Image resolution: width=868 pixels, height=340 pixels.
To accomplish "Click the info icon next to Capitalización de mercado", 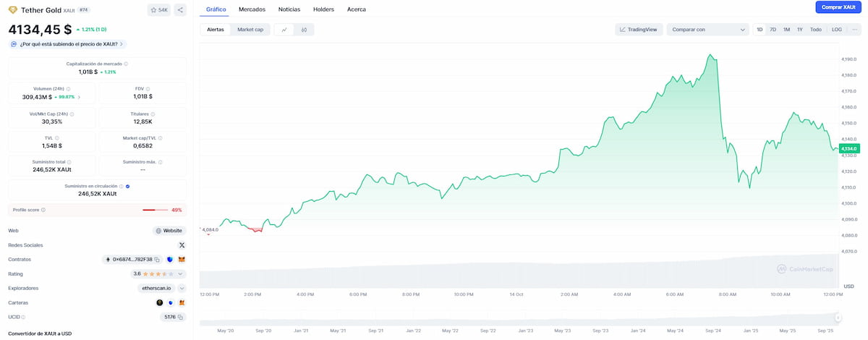I will pyautogui.click(x=126, y=64).
